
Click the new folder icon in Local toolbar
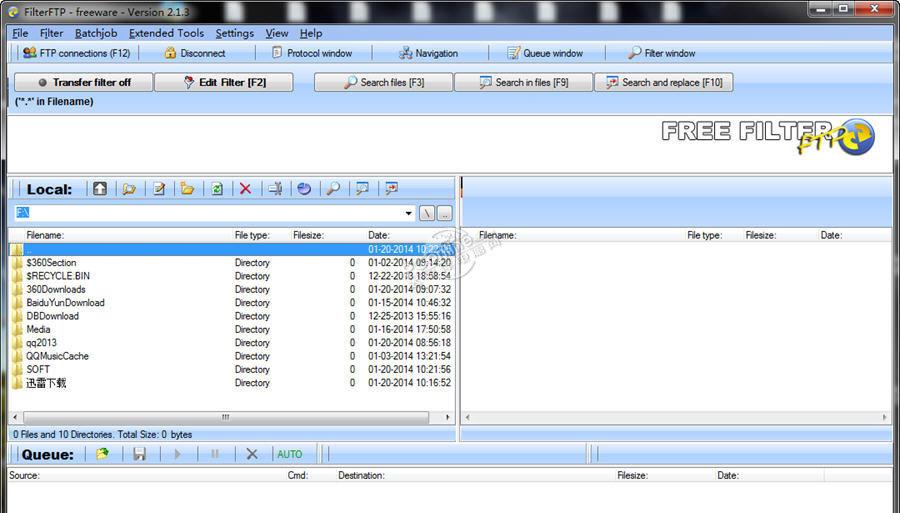tap(188, 188)
